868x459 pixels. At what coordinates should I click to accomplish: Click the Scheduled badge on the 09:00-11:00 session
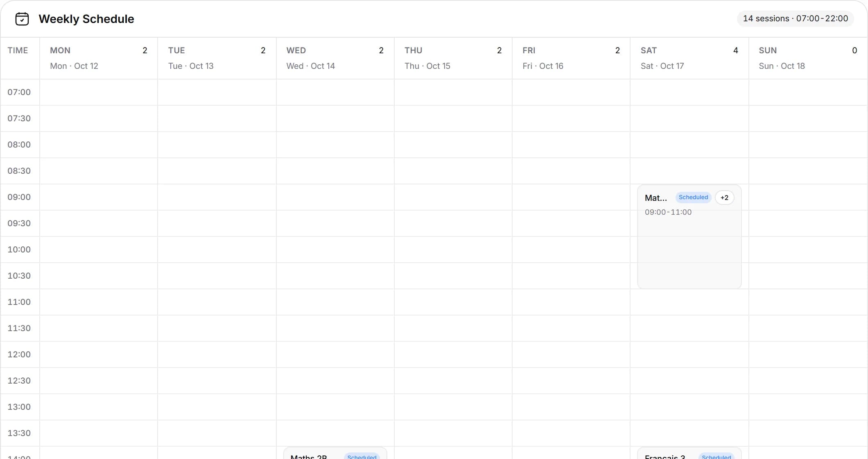tap(693, 197)
